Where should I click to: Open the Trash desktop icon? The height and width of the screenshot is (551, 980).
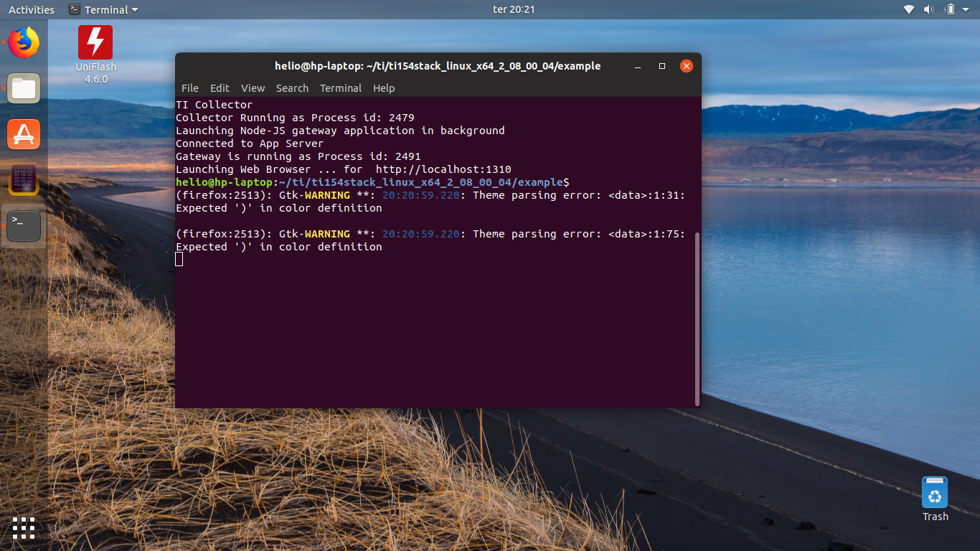935,499
